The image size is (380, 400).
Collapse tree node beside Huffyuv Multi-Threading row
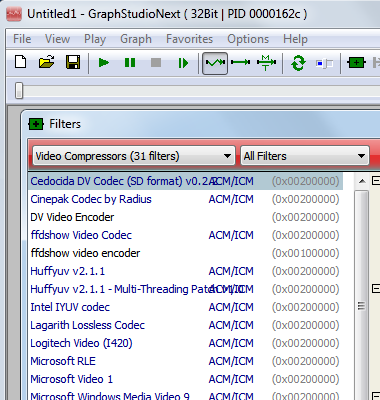tap(376, 289)
